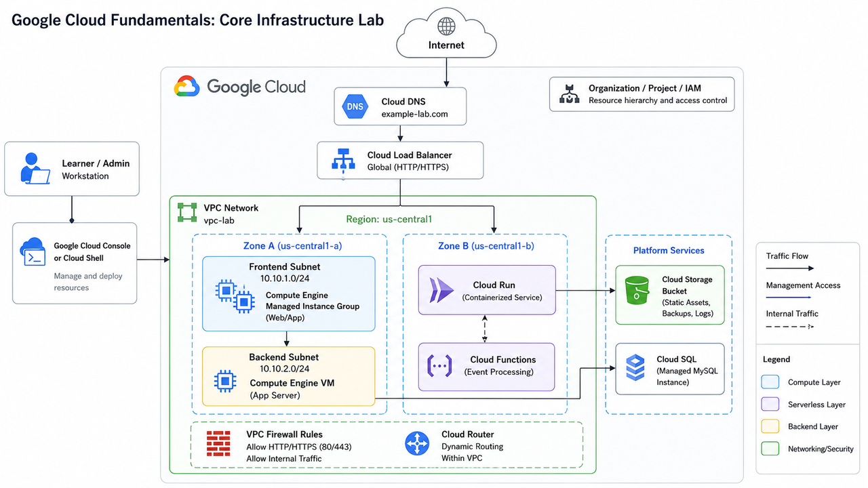Click the VPC Network icon

[x=187, y=213]
